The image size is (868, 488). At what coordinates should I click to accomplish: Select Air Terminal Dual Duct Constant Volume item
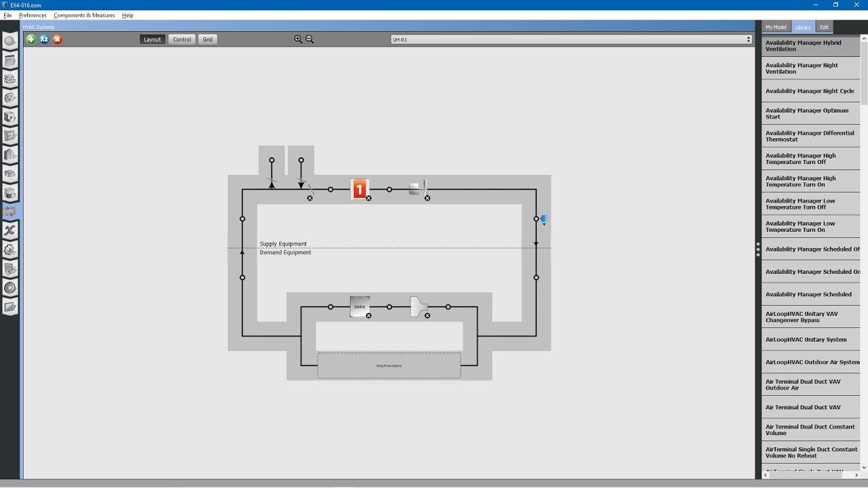811,430
